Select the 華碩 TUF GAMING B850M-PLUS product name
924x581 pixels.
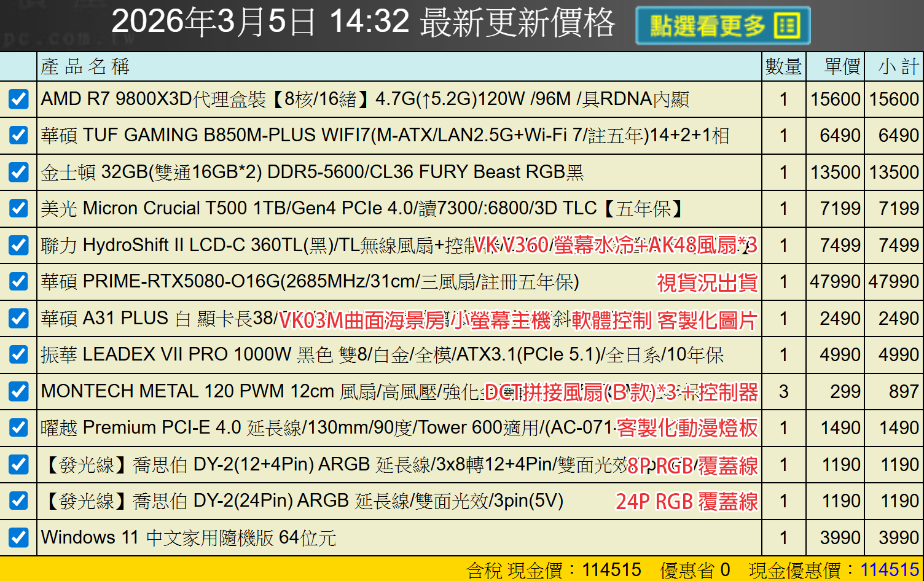(x=385, y=135)
